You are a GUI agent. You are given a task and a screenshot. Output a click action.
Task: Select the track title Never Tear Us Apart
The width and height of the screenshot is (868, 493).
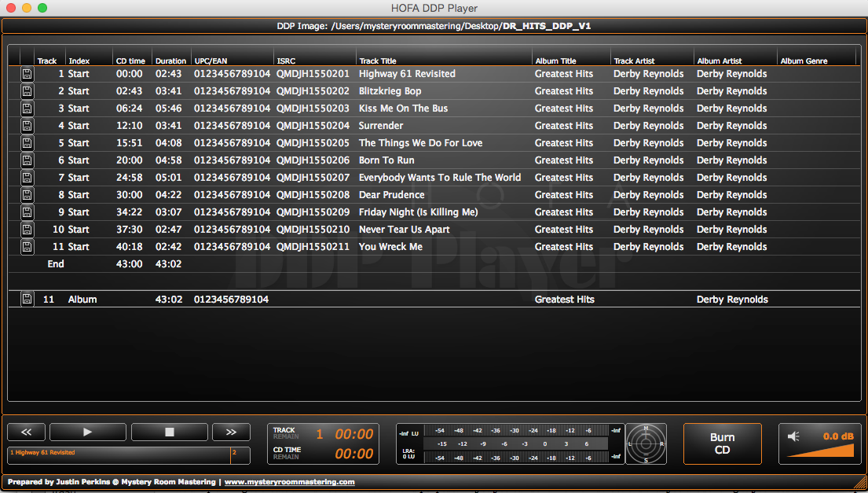[404, 230]
